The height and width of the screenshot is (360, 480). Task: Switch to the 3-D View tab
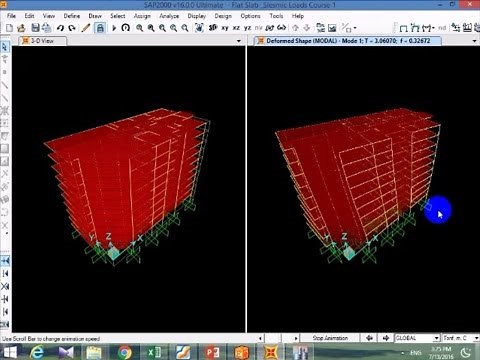(x=42, y=41)
